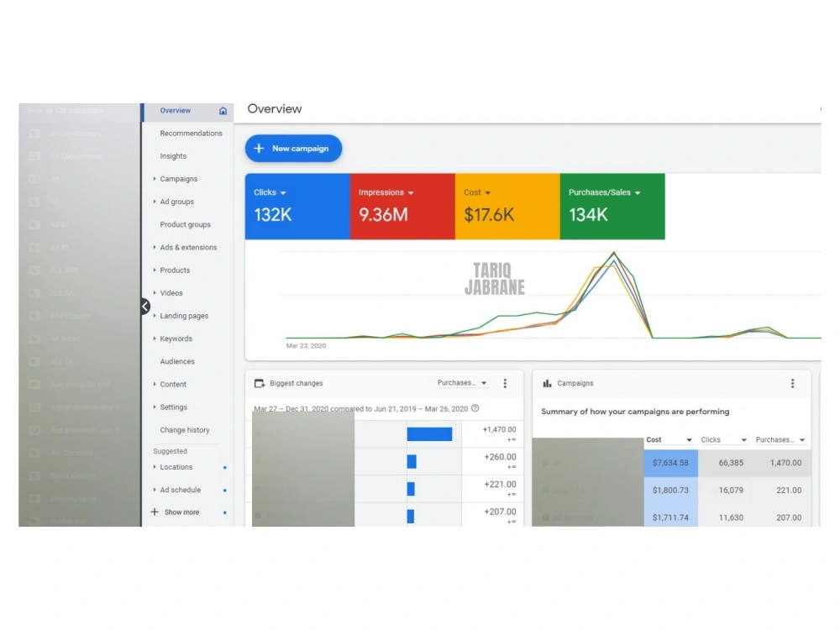Image resolution: width=840 pixels, height=630 pixels.
Task: Click the Campaigns bar chart icon
Action: (x=547, y=383)
